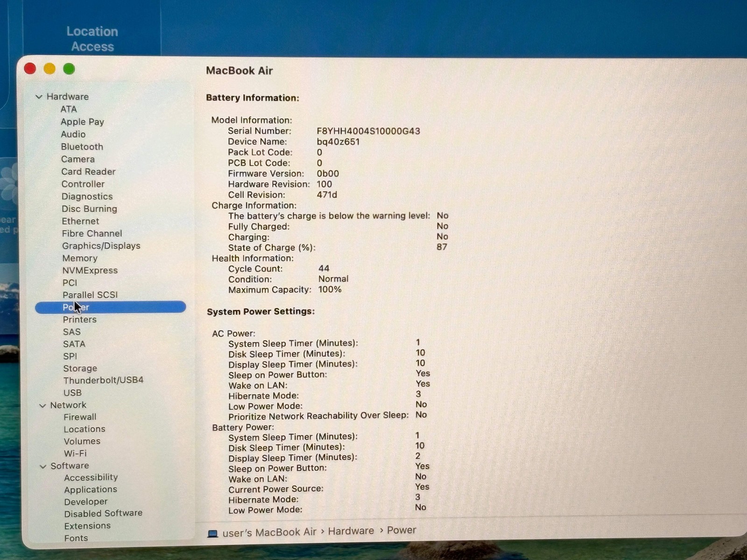Select Extensions under Software
Viewport: 747px width, 560px height.
87,526
